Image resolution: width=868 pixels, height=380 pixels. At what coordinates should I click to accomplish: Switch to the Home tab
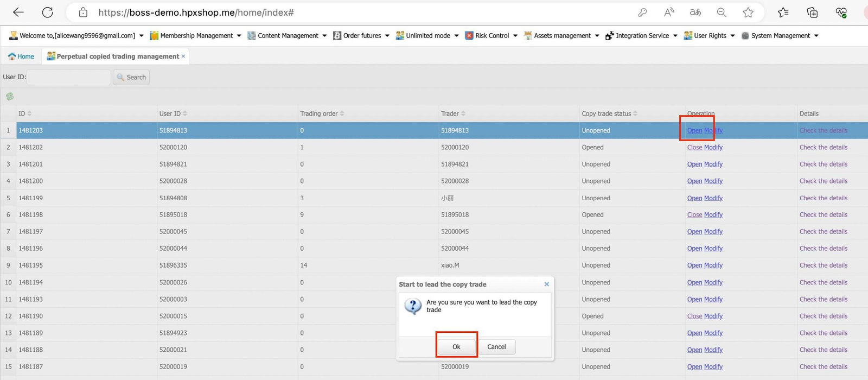[21, 56]
